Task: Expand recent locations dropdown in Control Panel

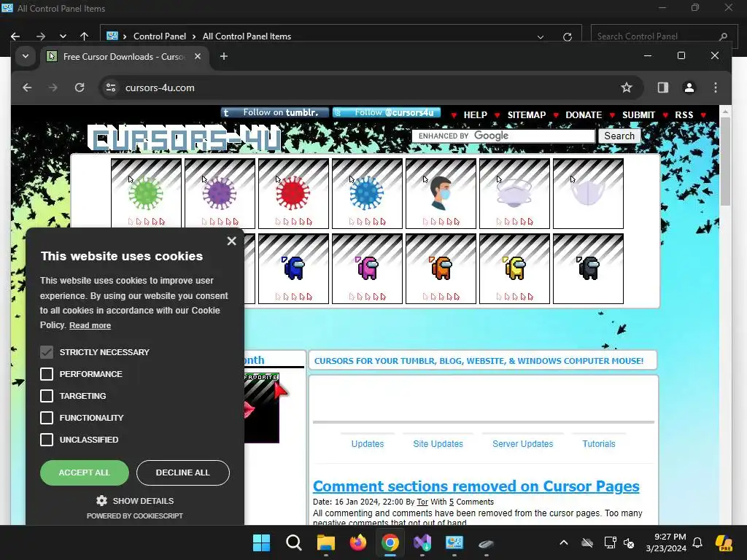Action: (63, 36)
